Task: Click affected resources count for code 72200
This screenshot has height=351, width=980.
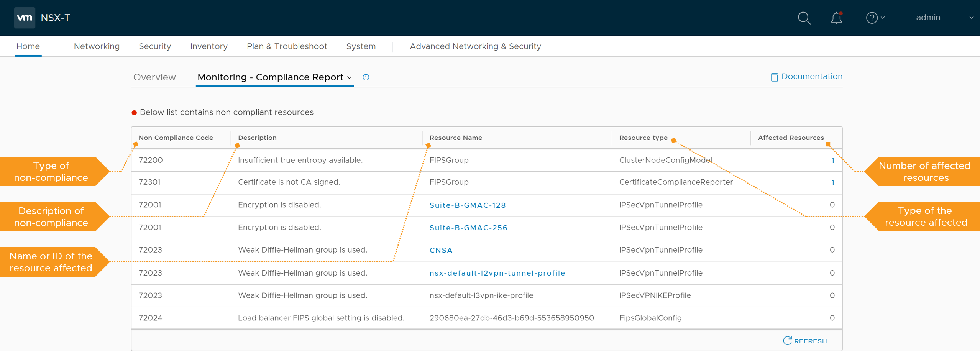Action: click(832, 161)
